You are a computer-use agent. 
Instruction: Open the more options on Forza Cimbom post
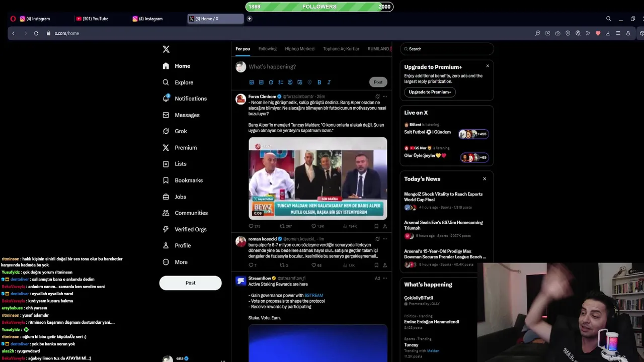click(385, 97)
